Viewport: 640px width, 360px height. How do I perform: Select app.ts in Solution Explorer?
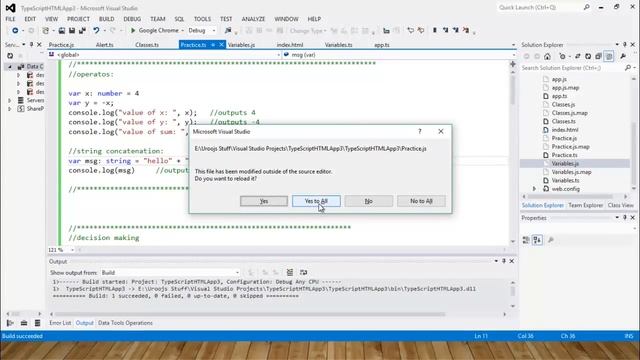559,96
